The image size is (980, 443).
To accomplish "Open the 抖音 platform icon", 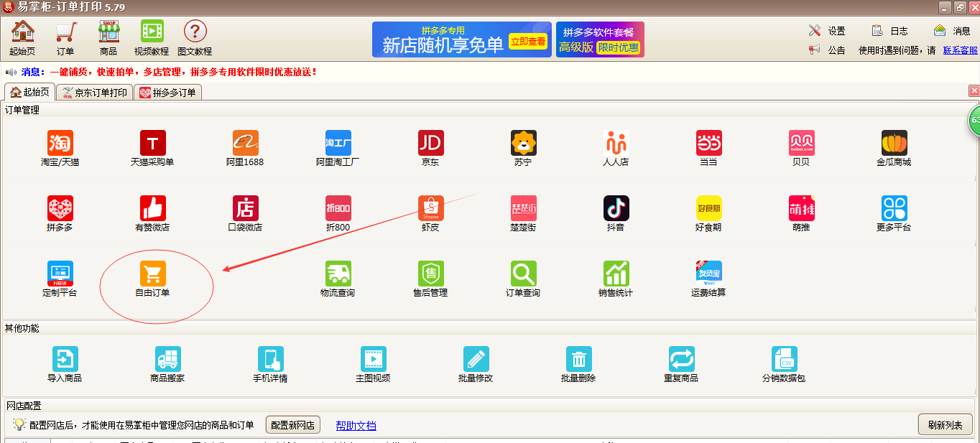I will [616, 208].
